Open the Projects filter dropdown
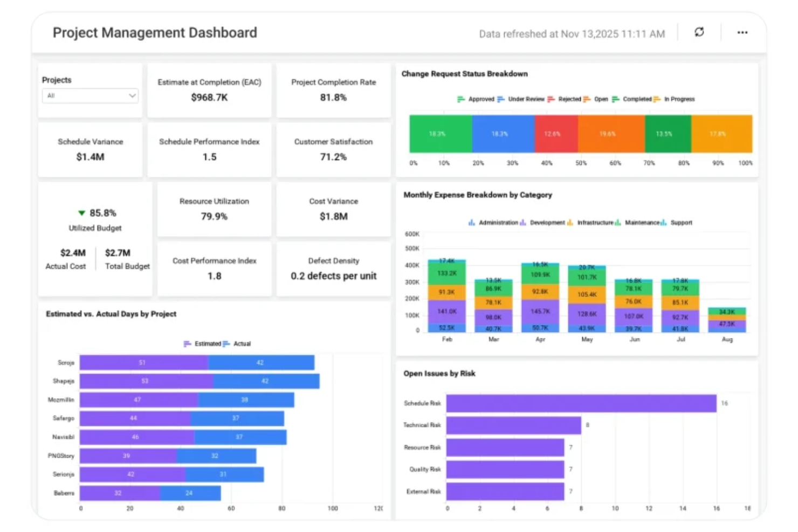 point(90,95)
